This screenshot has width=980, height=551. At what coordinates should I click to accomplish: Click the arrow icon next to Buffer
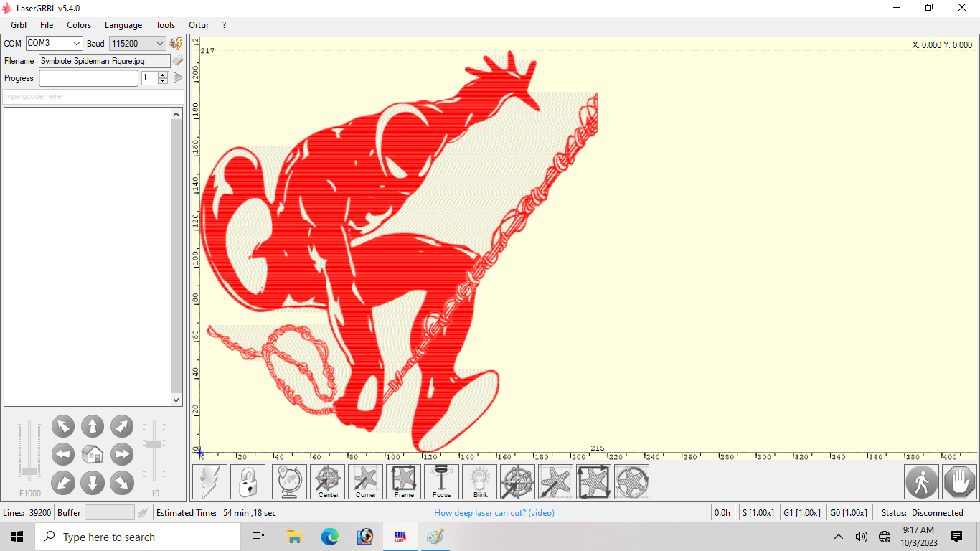click(143, 513)
